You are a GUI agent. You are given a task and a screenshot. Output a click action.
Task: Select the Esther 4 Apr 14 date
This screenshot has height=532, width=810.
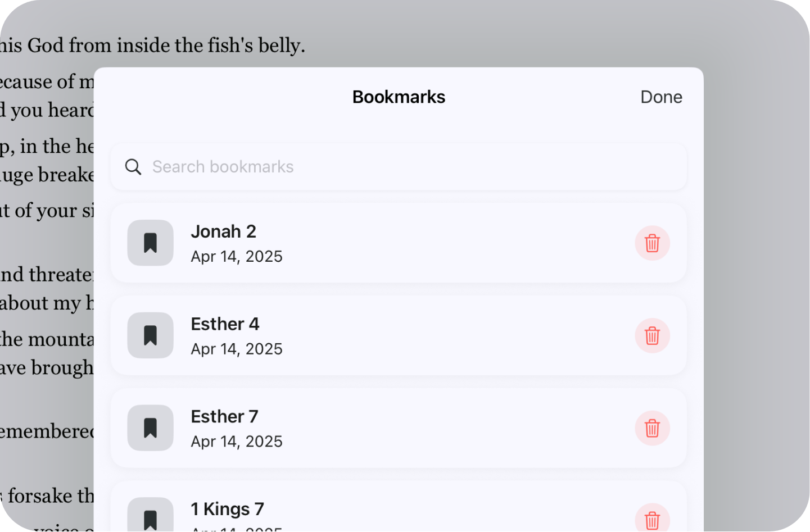tap(237, 349)
